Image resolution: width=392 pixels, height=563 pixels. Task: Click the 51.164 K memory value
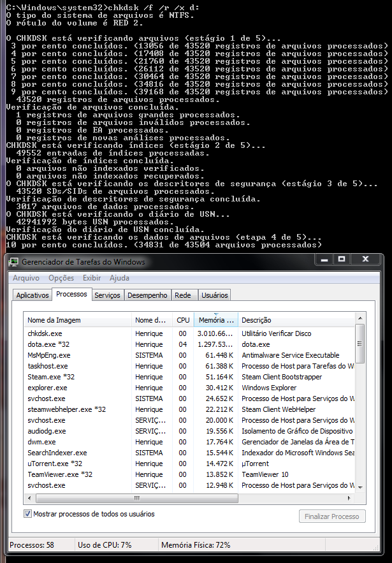[219, 377]
